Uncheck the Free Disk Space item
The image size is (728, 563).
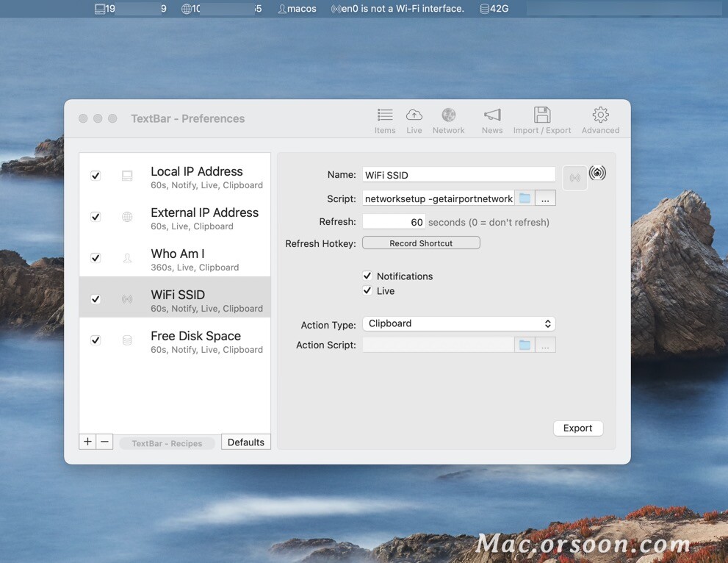pyautogui.click(x=95, y=340)
